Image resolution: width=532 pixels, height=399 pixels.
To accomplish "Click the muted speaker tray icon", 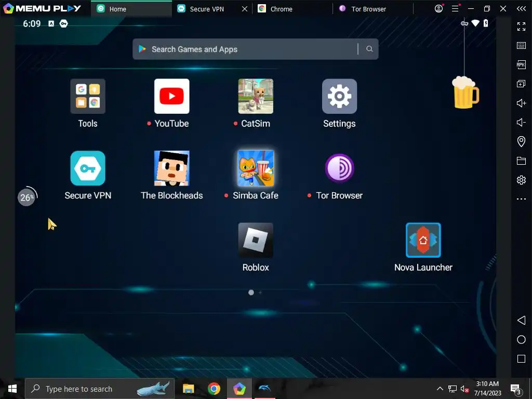I will (464, 389).
